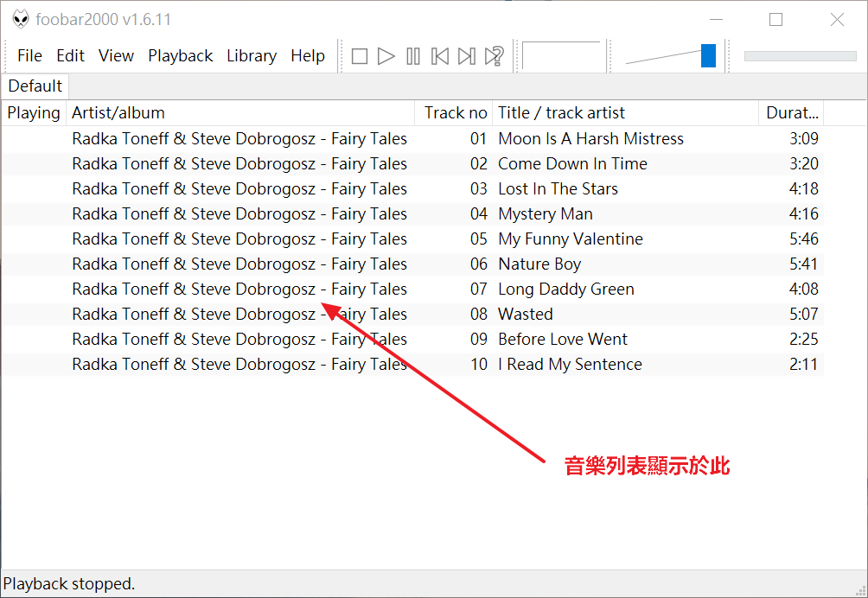The height and width of the screenshot is (598, 868).
Task: Click duration 2:11 of track 10
Action: (804, 364)
